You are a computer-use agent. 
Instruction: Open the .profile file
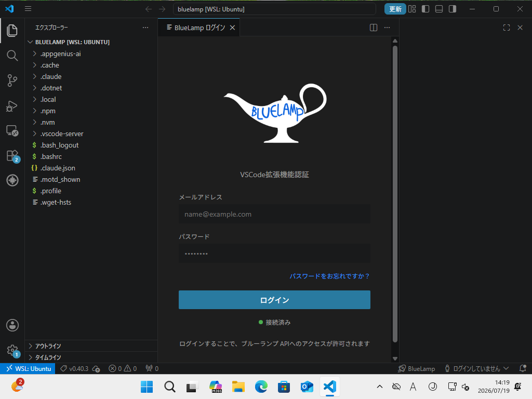click(x=91, y=191)
